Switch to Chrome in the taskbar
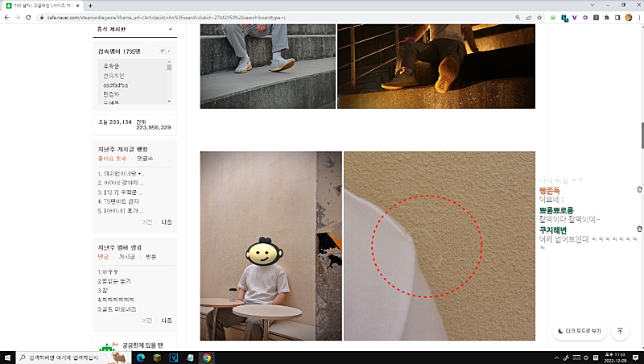The height and width of the screenshot is (364, 644). tap(207, 358)
